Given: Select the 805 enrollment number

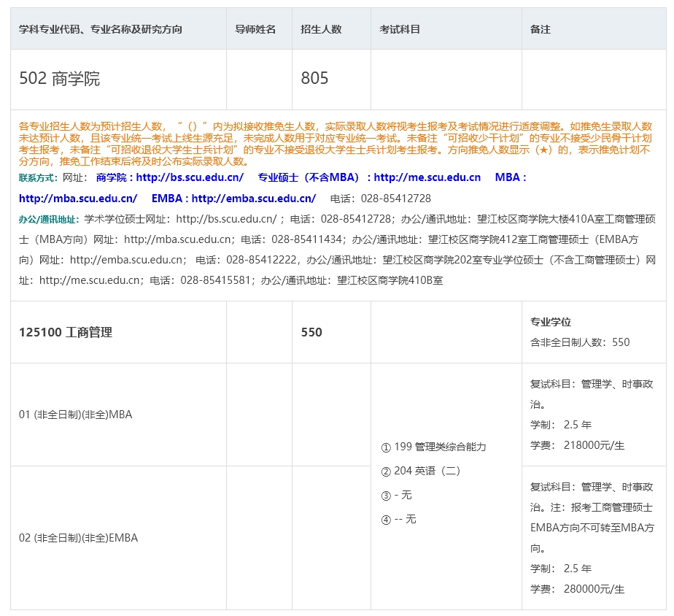Looking at the screenshot, I should (x=314, y=78).
